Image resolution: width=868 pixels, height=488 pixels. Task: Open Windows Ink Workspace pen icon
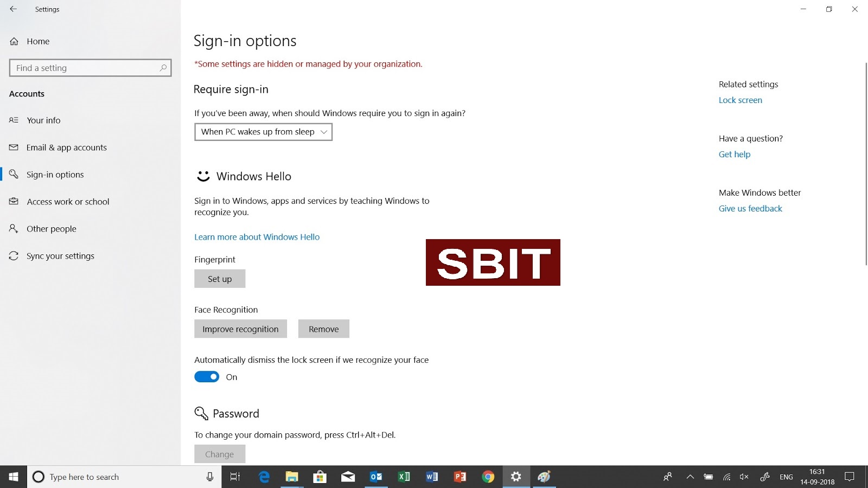pyautogui.click(x=765, y=477)
